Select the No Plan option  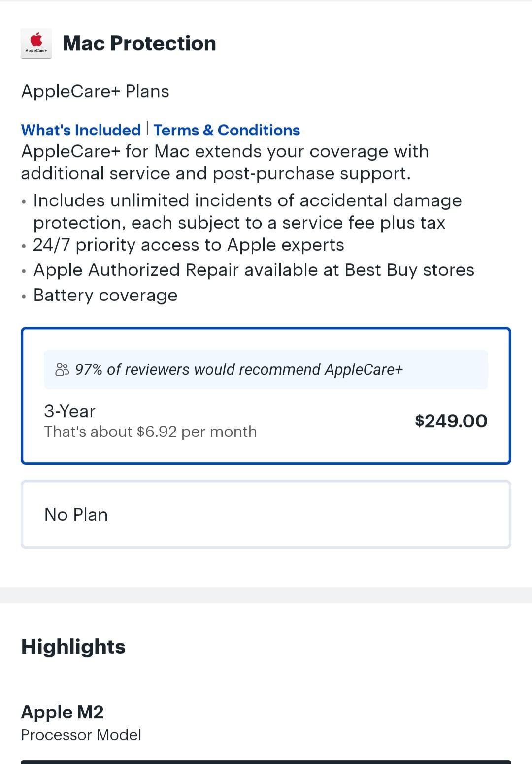tap(266, 514)
